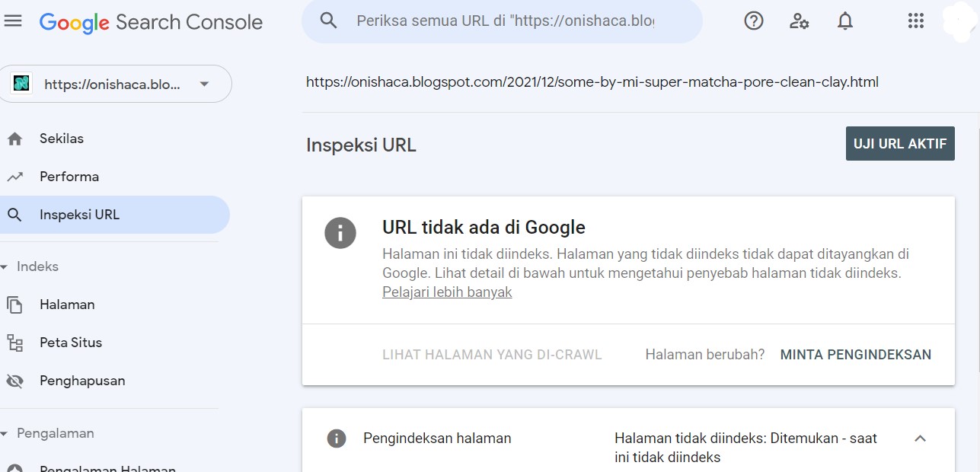
Task: Click the inspected onishaca blogspot URL text
Action: click(x=592, y=81)
